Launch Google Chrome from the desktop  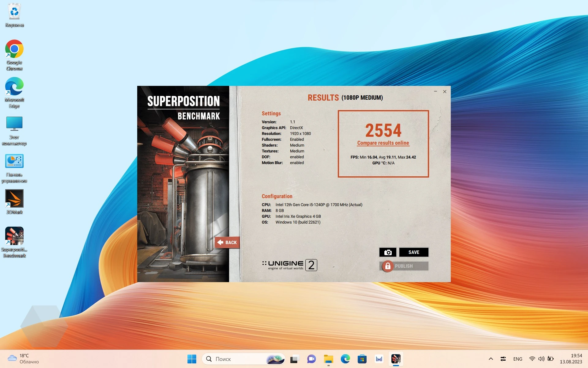click(14, 55)
